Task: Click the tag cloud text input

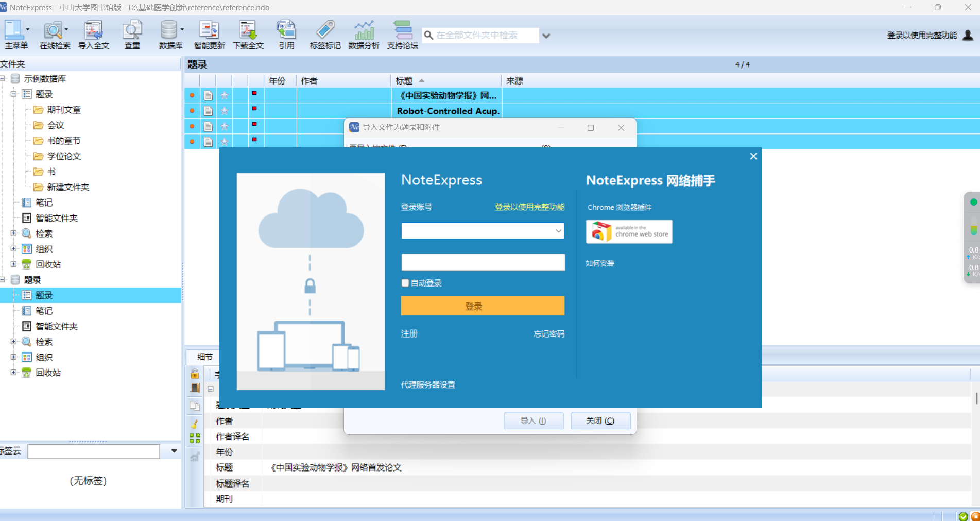Action: [94, 451]
